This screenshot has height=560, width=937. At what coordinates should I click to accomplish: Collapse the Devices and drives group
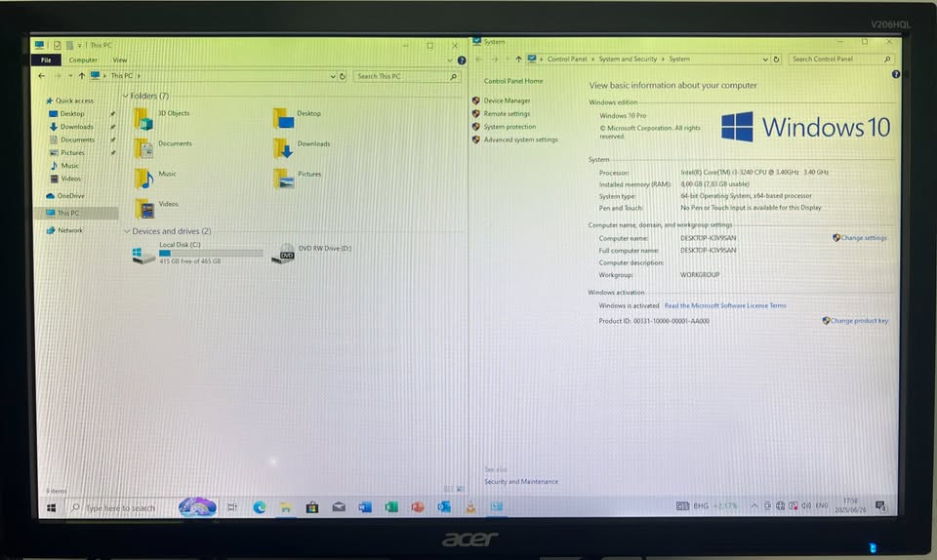(126, 231)
